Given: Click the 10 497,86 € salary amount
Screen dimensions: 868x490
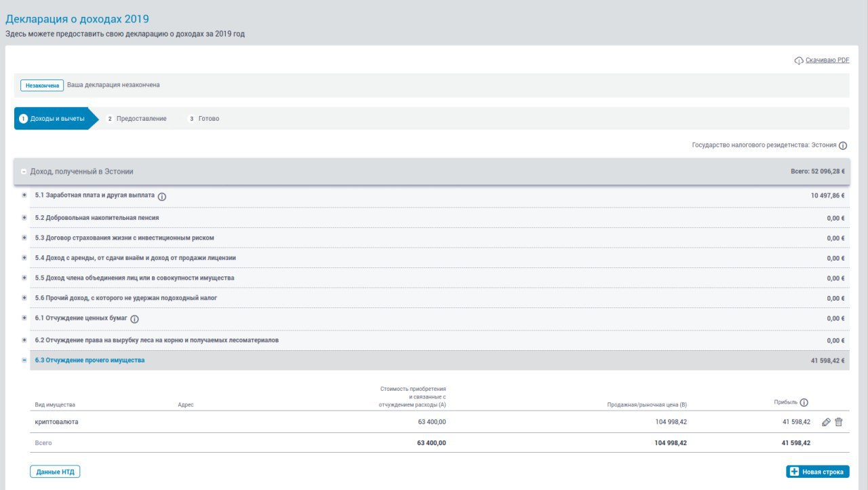Looking at the screenshot, I should (x=827, y=195).
